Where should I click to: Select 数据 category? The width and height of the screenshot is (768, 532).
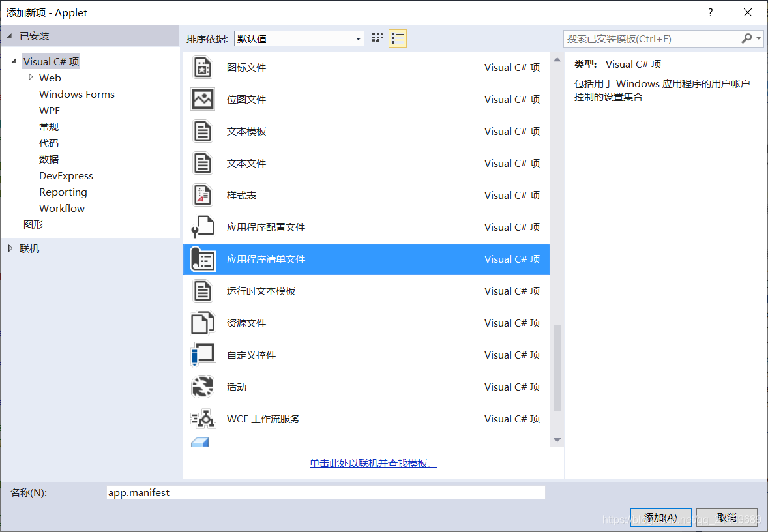pyautogui.click(x=49, y=159)
